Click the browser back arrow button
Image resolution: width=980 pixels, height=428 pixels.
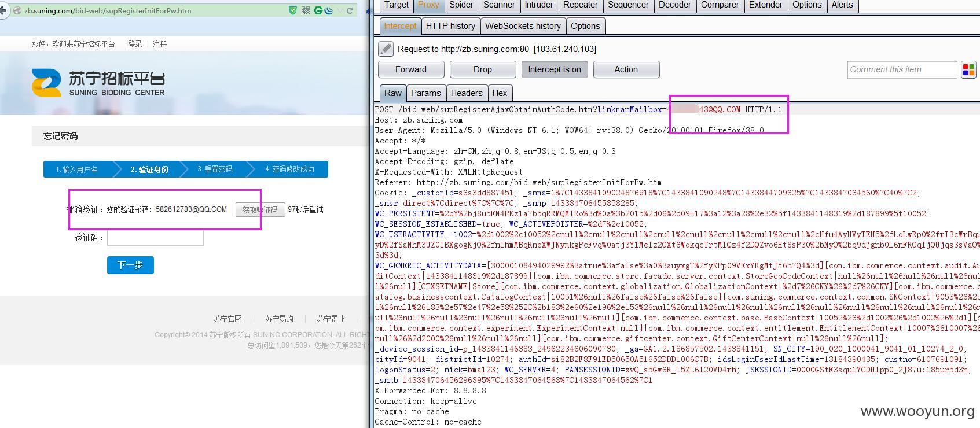tap(3, 10)
